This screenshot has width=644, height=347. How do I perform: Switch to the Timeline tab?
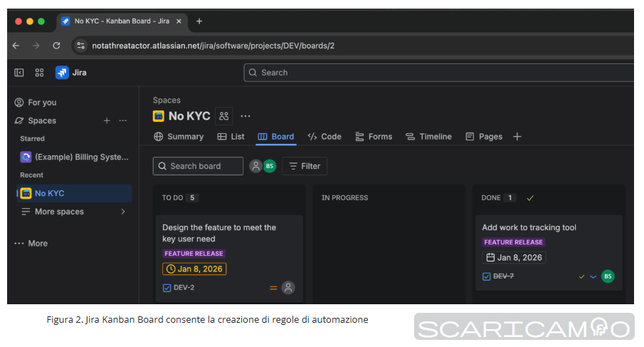click(428, 137)
